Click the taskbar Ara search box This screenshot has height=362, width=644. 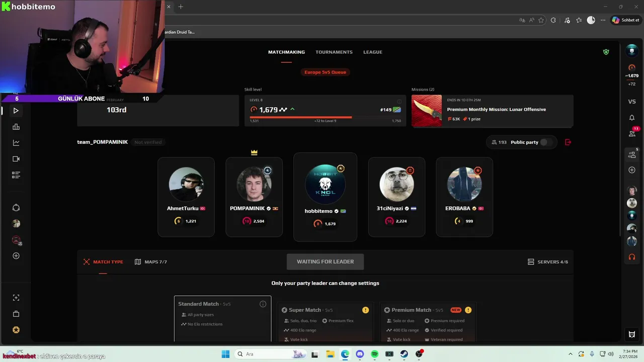[x=270, y=354]
